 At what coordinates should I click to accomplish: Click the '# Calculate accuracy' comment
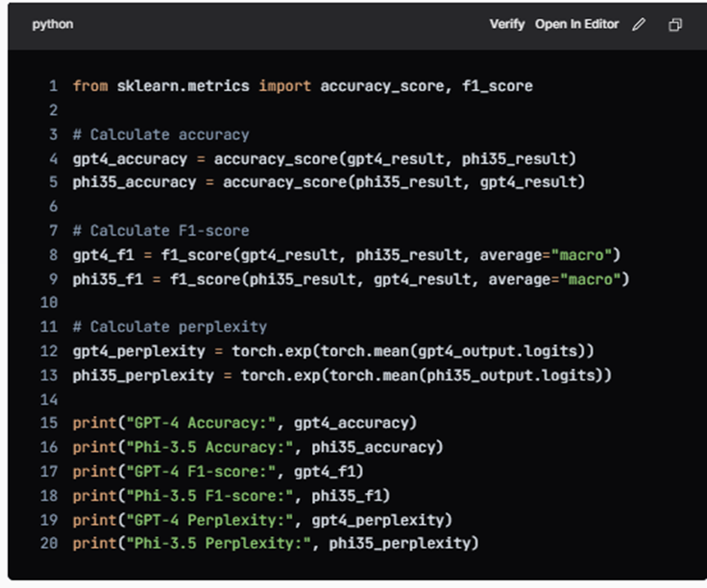161,135
